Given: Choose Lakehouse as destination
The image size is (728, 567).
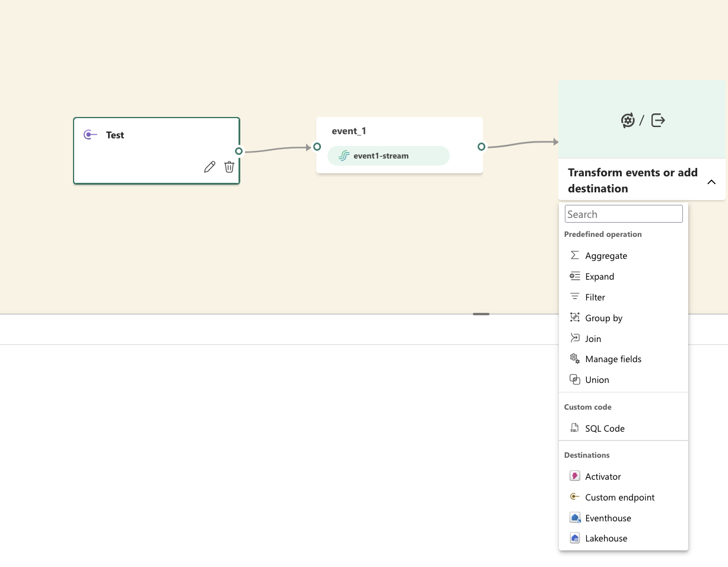Looking at the screenshot, I should pos(606,539).
